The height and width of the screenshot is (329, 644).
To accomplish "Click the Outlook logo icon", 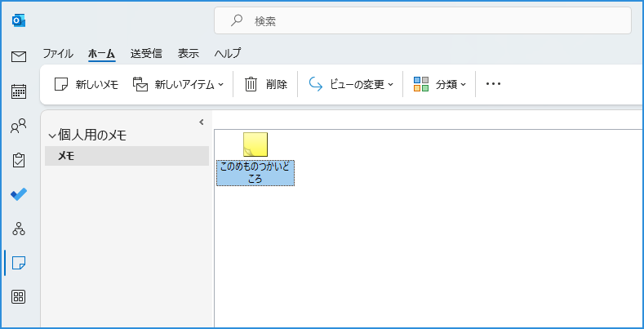I will 19,20.
